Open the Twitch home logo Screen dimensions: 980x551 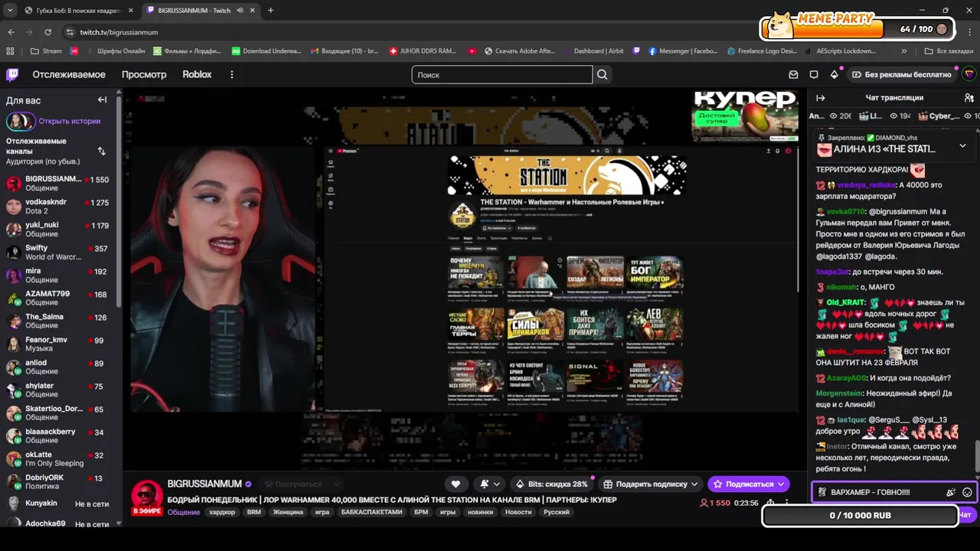coord(12,74)
